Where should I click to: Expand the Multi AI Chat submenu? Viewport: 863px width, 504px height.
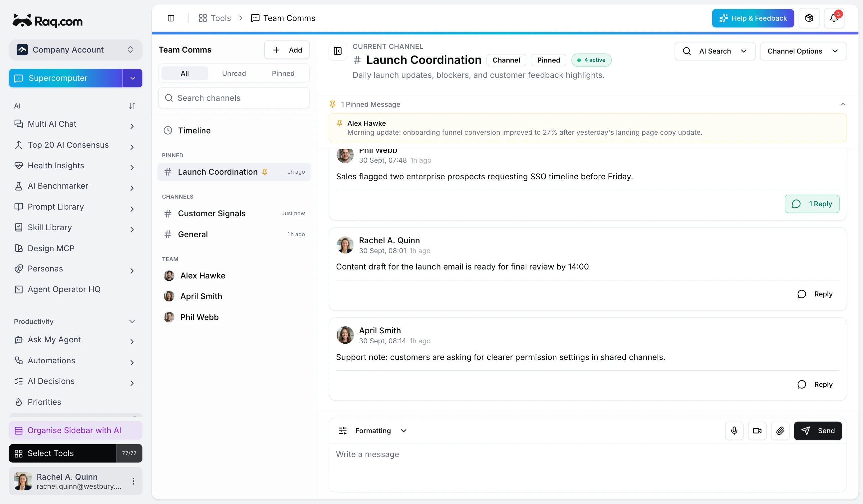[x=132, y=126]
